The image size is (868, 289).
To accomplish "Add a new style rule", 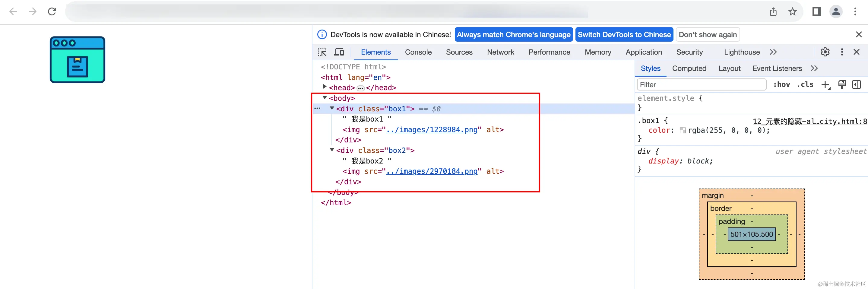I will pos(825,85).
